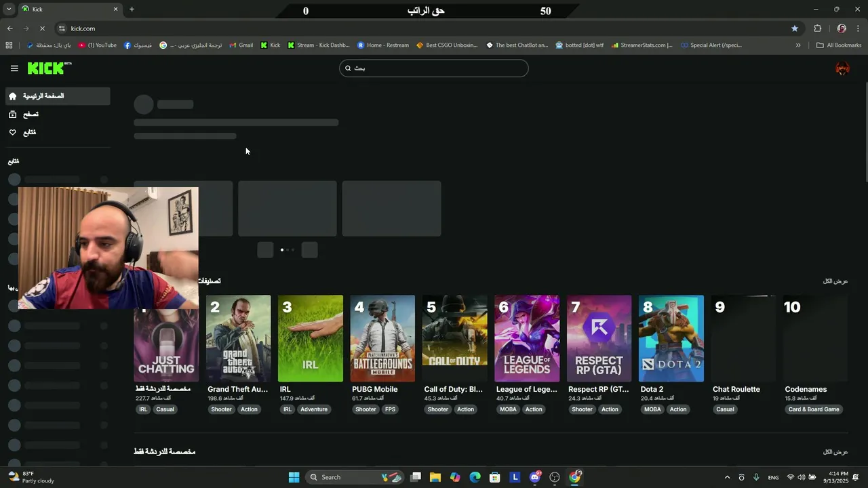
Task: Open the weather widget showing 83°F
Action: point(31,477)
